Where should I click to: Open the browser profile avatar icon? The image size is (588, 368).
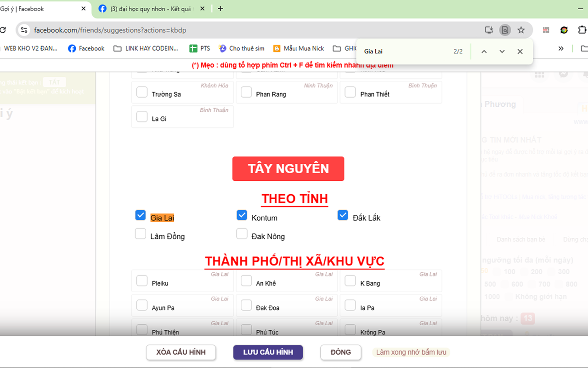click(564, 30)
